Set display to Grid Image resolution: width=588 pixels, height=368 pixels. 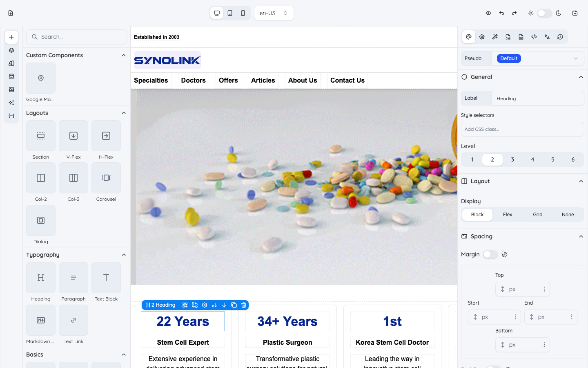(538, 215)
